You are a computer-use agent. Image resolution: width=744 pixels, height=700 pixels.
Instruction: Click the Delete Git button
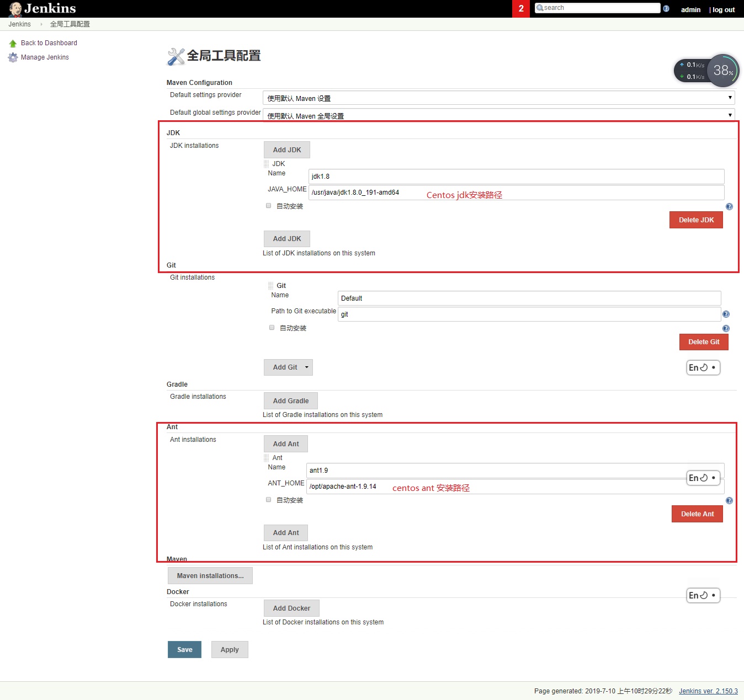coord(704,342)
